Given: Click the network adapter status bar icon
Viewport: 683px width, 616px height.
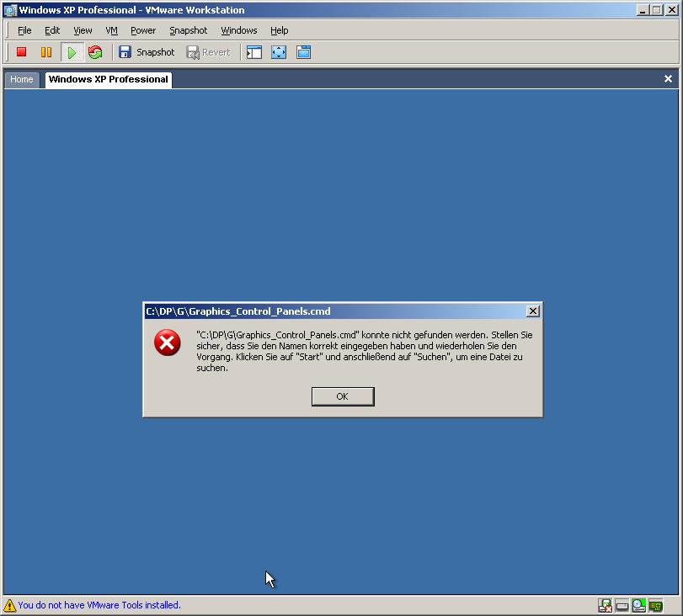Looking at the screenshot, I should [655, 606].
